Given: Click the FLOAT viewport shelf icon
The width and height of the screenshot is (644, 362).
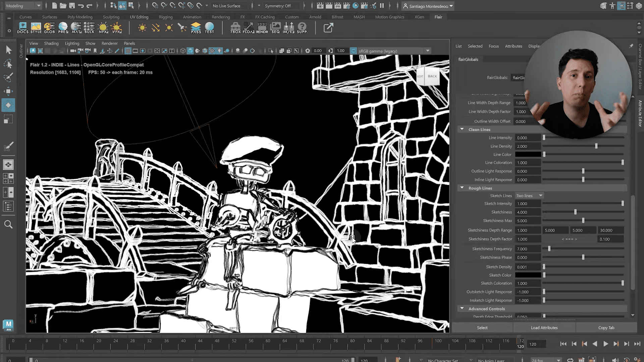Looking at the screenshot, I should point(249,27).
